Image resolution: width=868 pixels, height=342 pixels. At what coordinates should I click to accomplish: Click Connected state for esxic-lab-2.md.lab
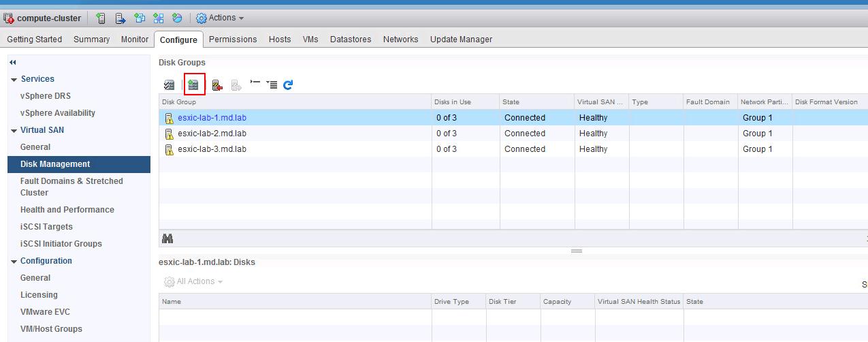coord(525,134)
